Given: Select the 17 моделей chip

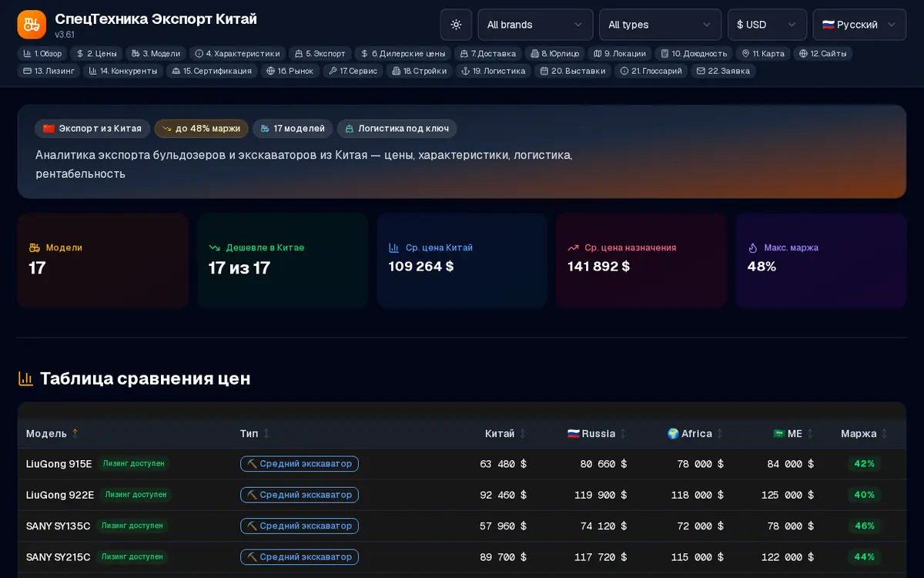Looking at the screenshot, I should point(293,129).
